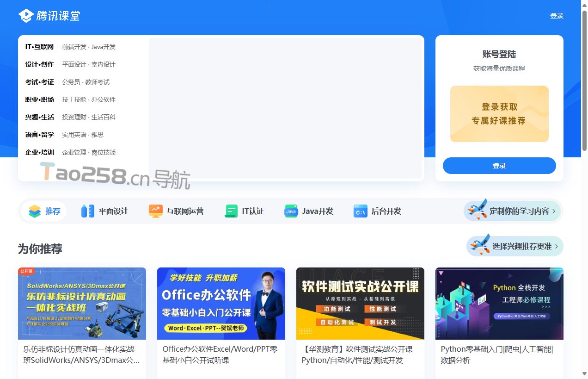
Task: Open the 考试•考证 category
Action: 39,82
